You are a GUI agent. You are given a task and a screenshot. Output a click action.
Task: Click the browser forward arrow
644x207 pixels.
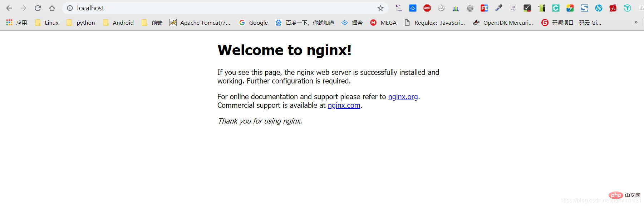coord(24,8)
